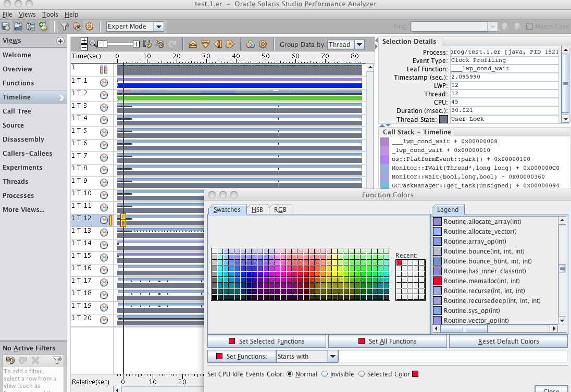Select Monitor::wait call stack entry

[x=468, y=176]
